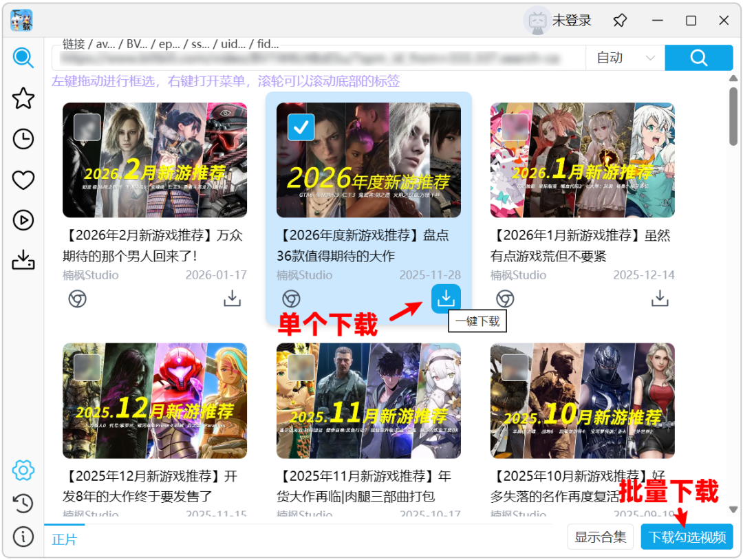Pin the window on top
The width and height of the screenshot is (743, 560).
[x=619, y=21]
